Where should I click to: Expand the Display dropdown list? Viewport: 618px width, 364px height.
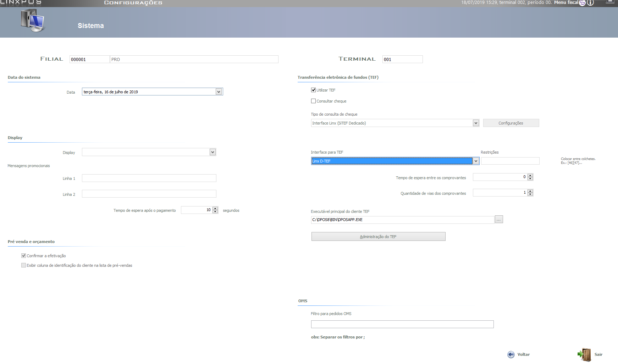(213, 152)
